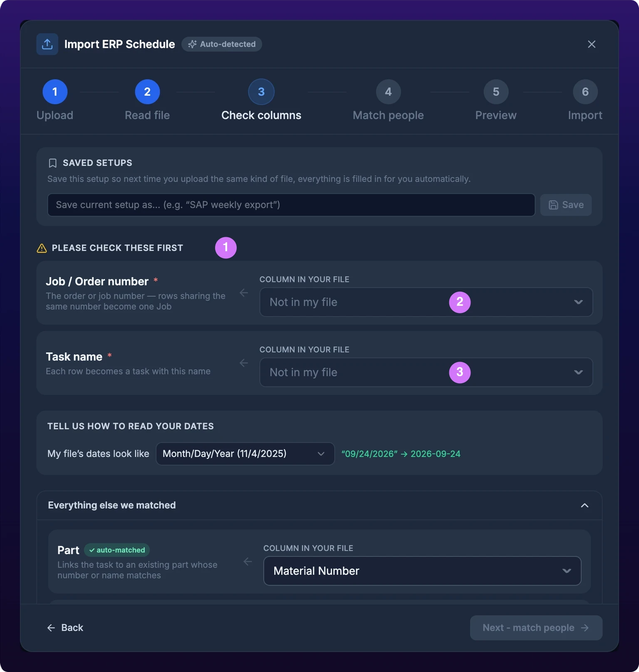Click Next - match people button
Image resolution: width=639 pixels, height=672 pixels.
[x=536, y=627]
